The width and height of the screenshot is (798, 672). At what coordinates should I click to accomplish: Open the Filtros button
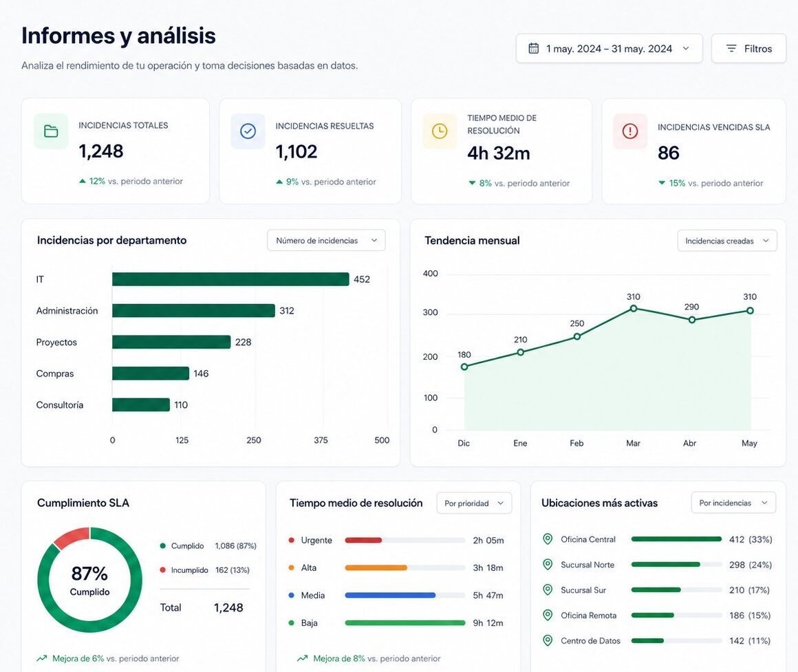(748, 48)
